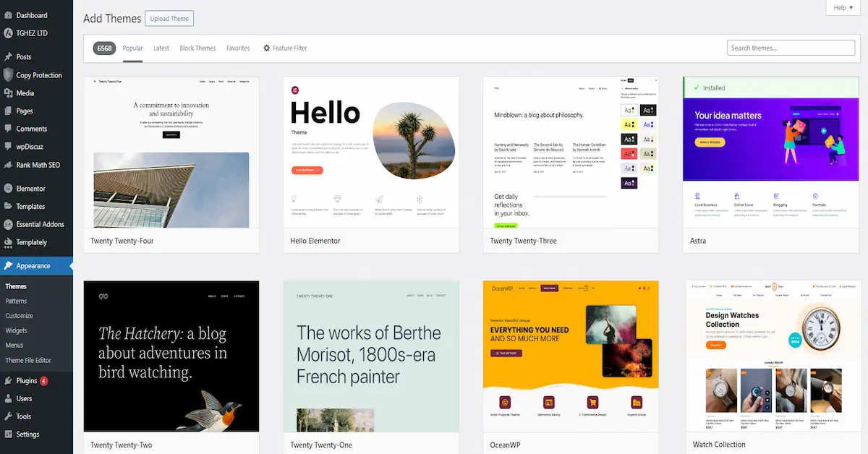Open the Favorites themes tab

point(238,48)
